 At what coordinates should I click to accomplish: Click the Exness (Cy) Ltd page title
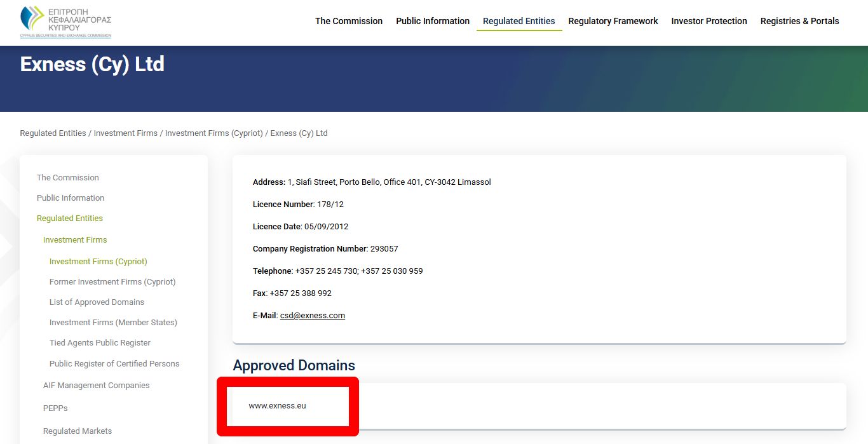tap(92, 64)
